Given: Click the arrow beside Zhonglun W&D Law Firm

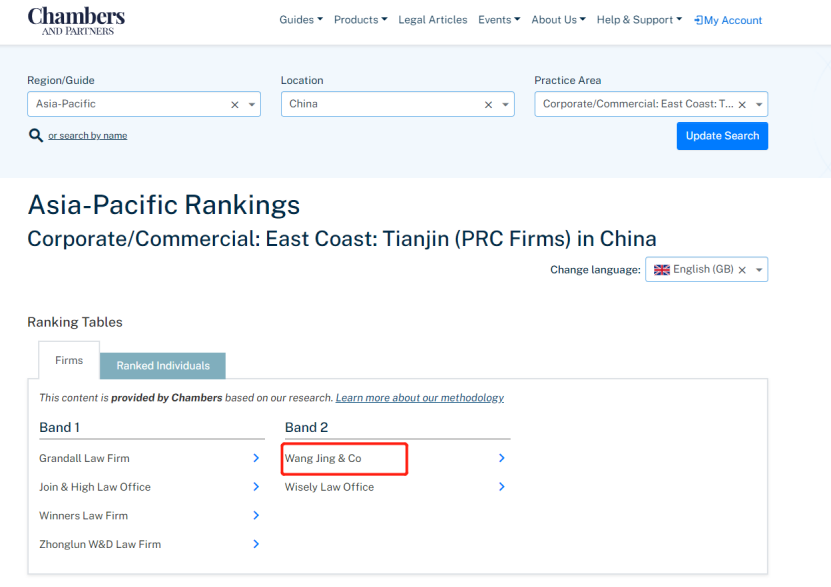Looking at the screenshot, I should pyautogui.click(x=256, y=544).
